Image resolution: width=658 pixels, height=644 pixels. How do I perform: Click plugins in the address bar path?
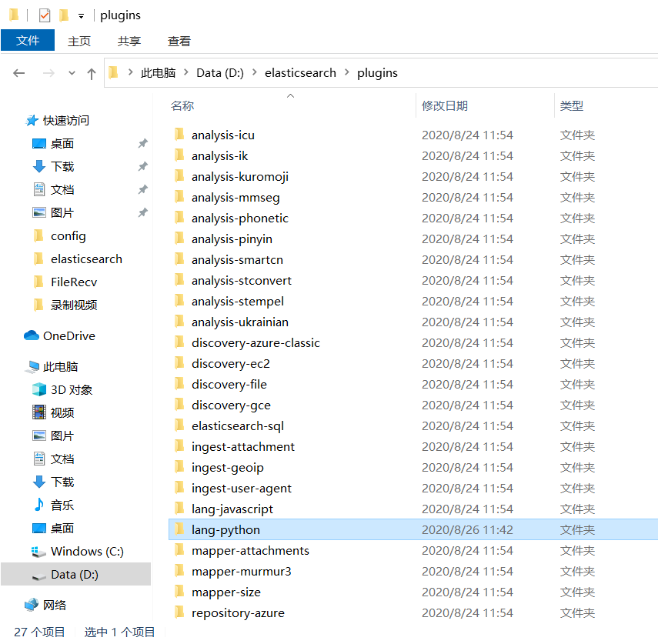point(377,73)
